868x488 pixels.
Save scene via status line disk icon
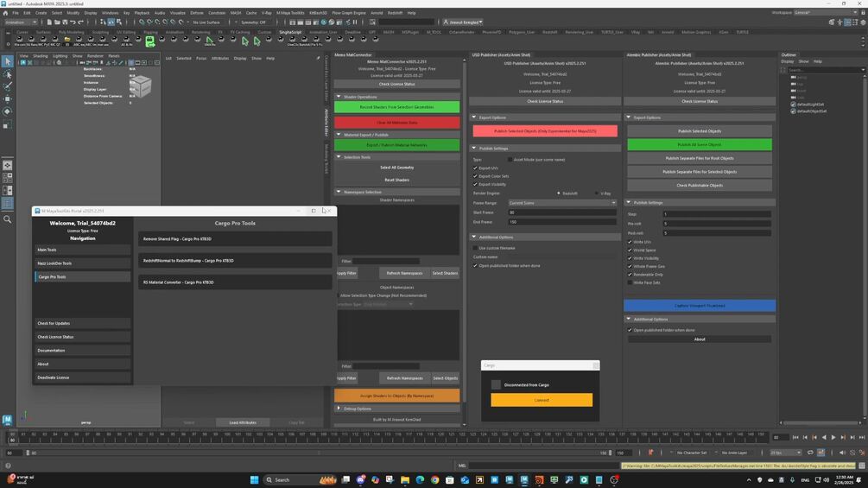point(65,22)
